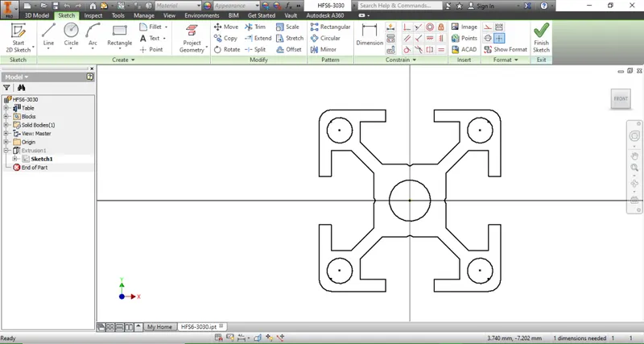
Task: Toggle Show Format
Action: pos(506,49)
